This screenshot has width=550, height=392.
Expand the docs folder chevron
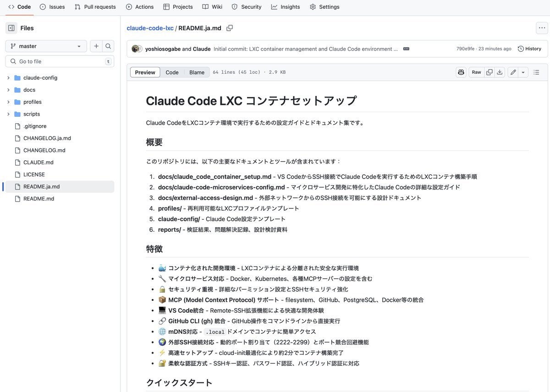coord(8,90)
